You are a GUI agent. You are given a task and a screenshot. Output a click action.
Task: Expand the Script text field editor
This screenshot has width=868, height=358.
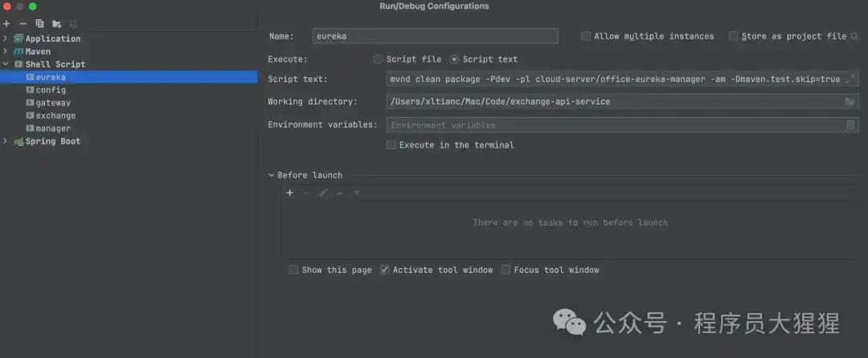pos(850,79)
